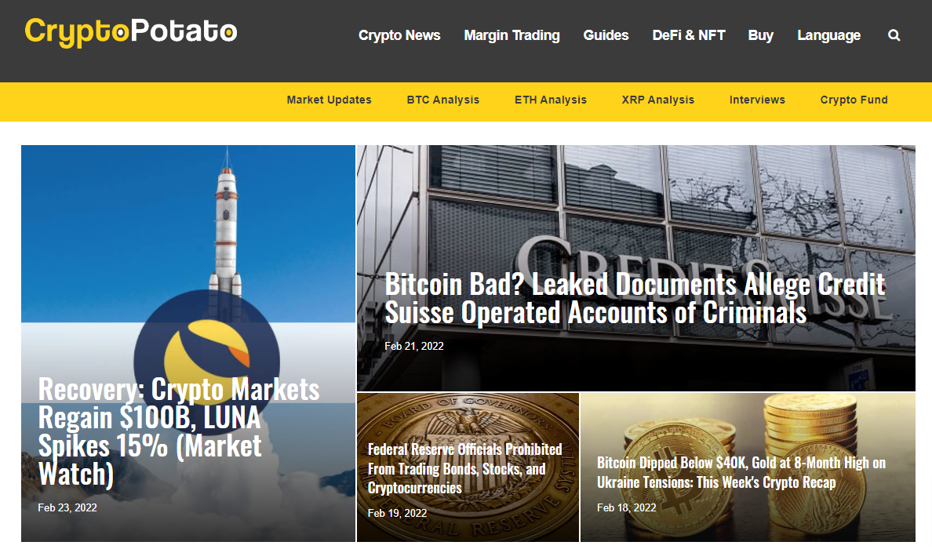
Task: Go to Market Updates section
Action: click(329, 100)
